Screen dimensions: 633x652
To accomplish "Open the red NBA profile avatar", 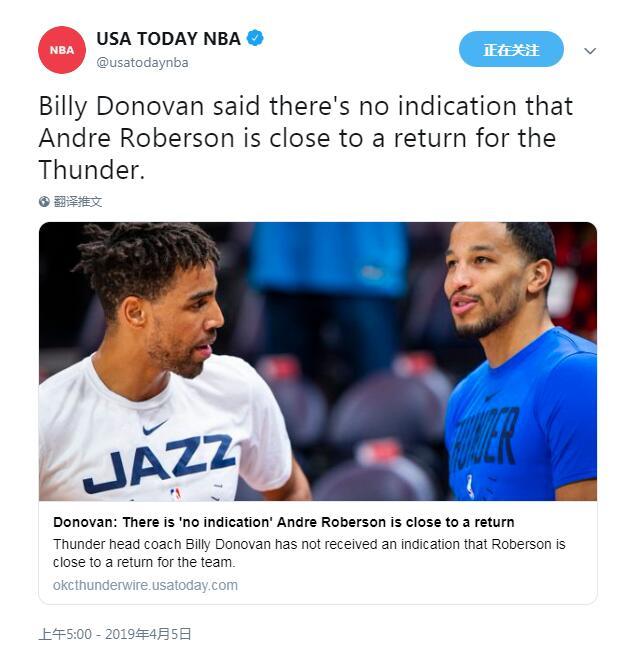I will pyautogui.click(x=62, y=50).
